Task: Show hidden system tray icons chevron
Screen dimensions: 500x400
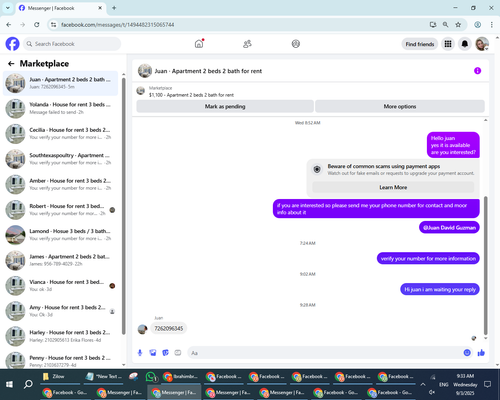Action: pos(423,384)
